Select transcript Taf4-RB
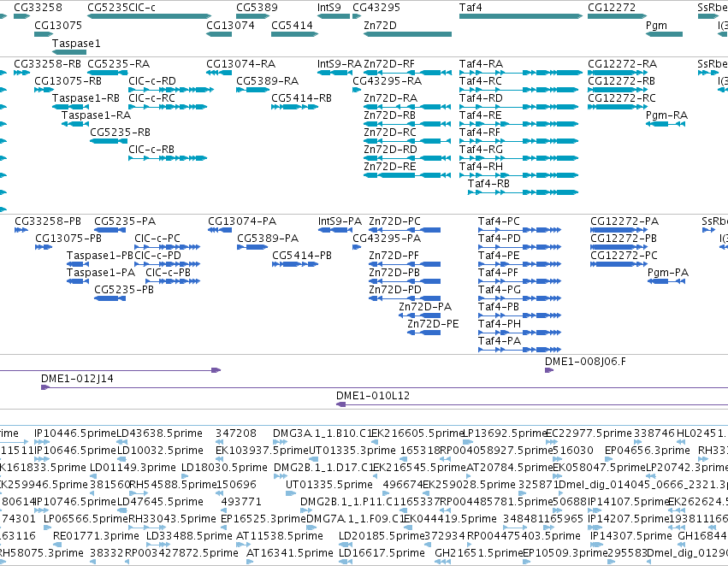 click(488, 184)
